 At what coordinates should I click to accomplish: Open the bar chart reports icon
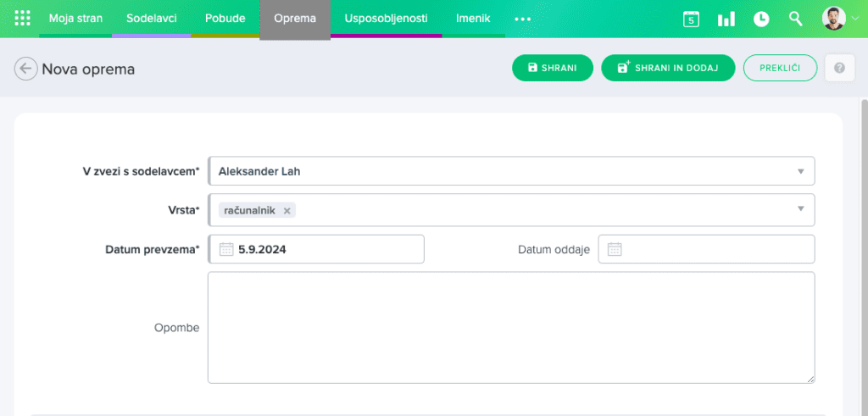[726, 19]
